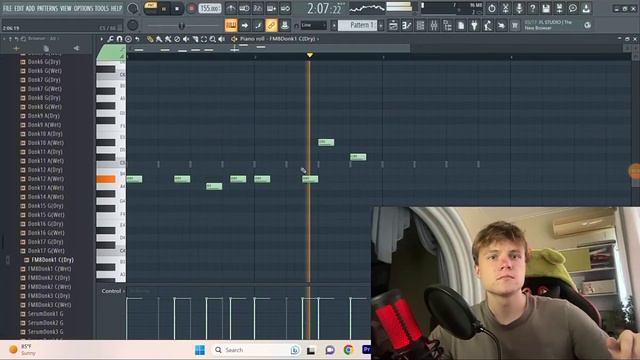Viewport: 640px width, 360px height.
Task: Select FM8Donk1 C(Dry) in browser
Action: coord(52,260)
